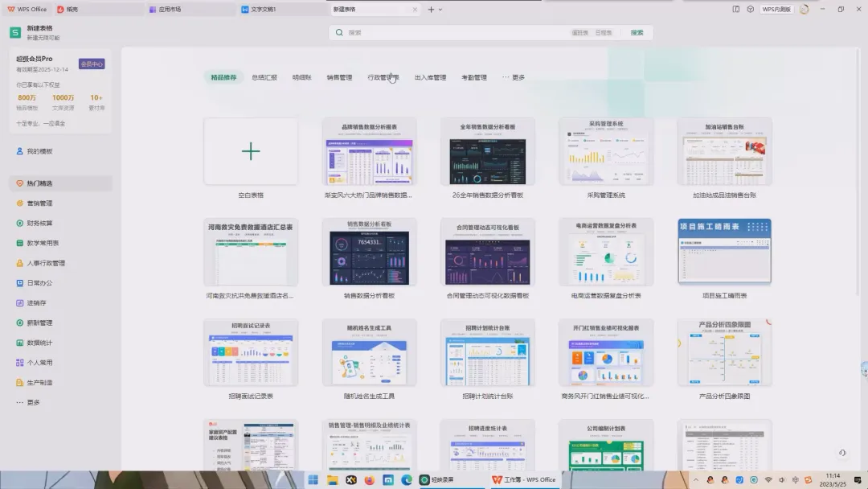Open the 会员中心 button
This screenshot has width=868, height=489.
click(92, 64)
